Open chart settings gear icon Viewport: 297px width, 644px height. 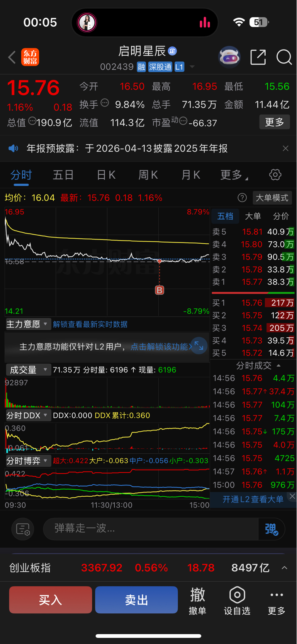[275, 175]
